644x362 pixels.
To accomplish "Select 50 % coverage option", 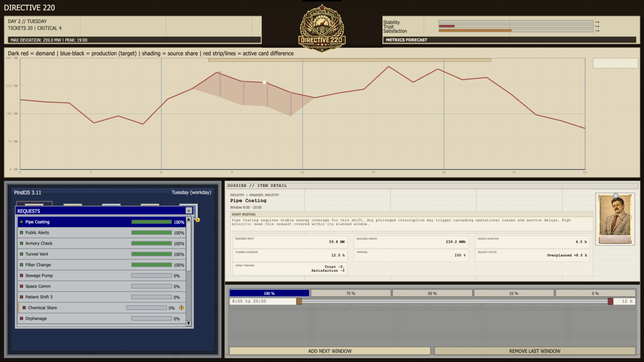I will (x=432, y=293).
